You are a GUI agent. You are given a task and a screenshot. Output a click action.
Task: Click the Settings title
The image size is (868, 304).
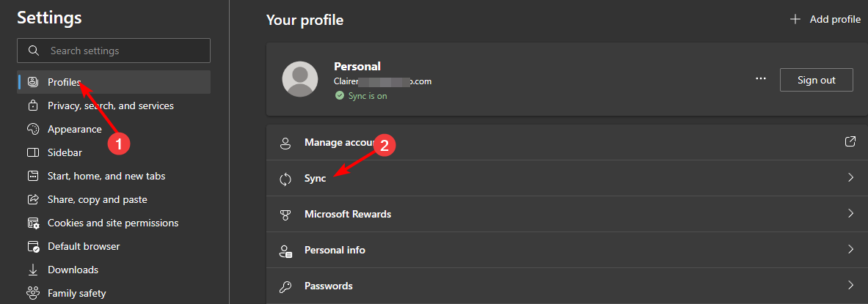[49, 17]
